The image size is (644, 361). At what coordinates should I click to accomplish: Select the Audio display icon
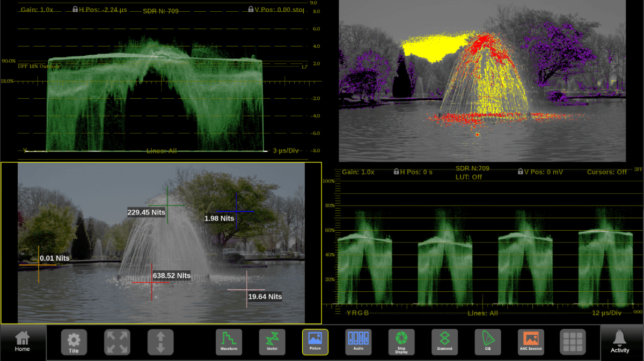(x=358, y=342)
